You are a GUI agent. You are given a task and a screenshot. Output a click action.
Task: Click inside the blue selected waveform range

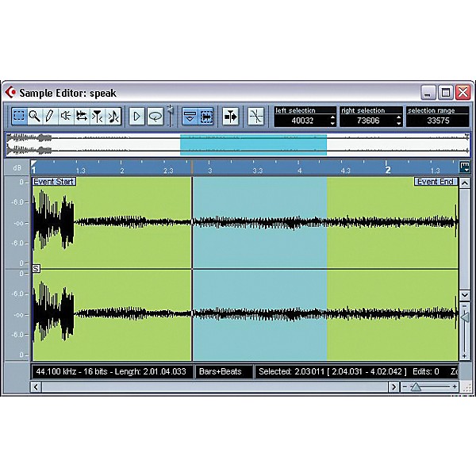(260, 269)
